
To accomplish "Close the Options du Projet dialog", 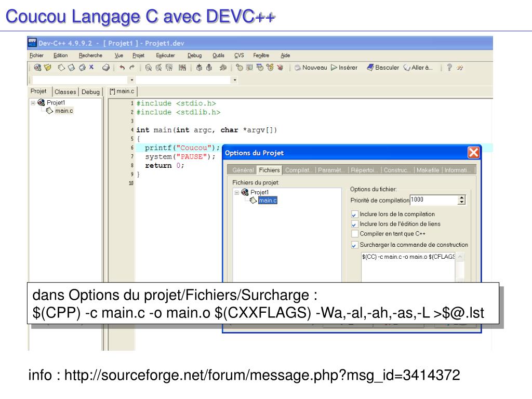I will (x=474, y=153).
